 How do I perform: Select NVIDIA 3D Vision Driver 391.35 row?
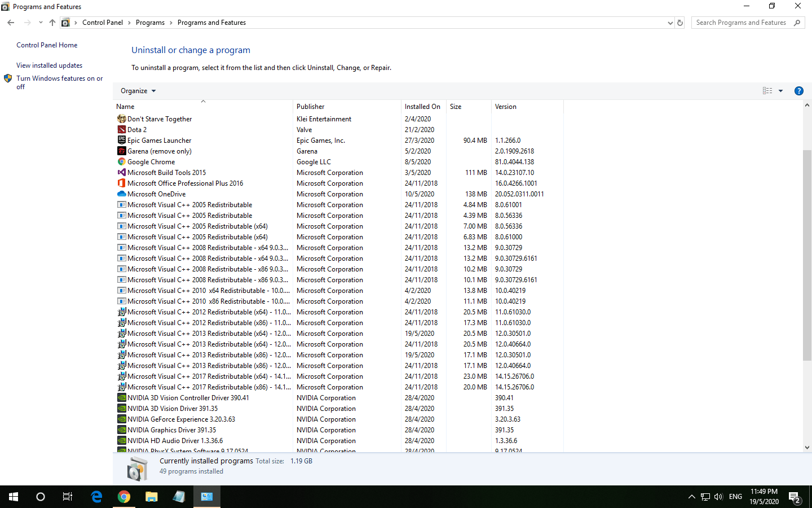pyautogui.click(x=338, y=408)
